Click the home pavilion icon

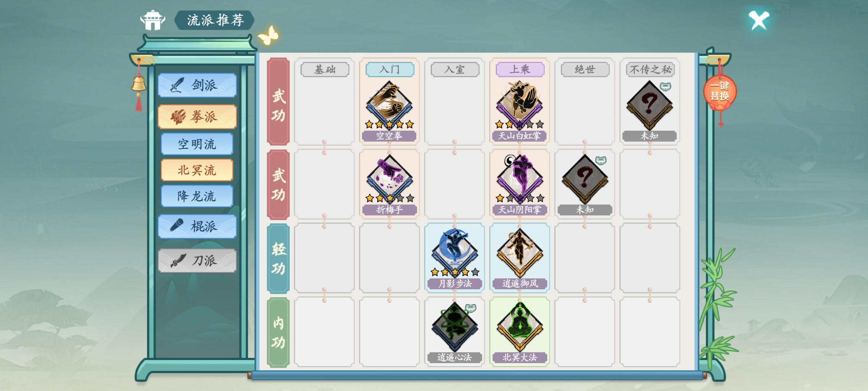[153, 20]
